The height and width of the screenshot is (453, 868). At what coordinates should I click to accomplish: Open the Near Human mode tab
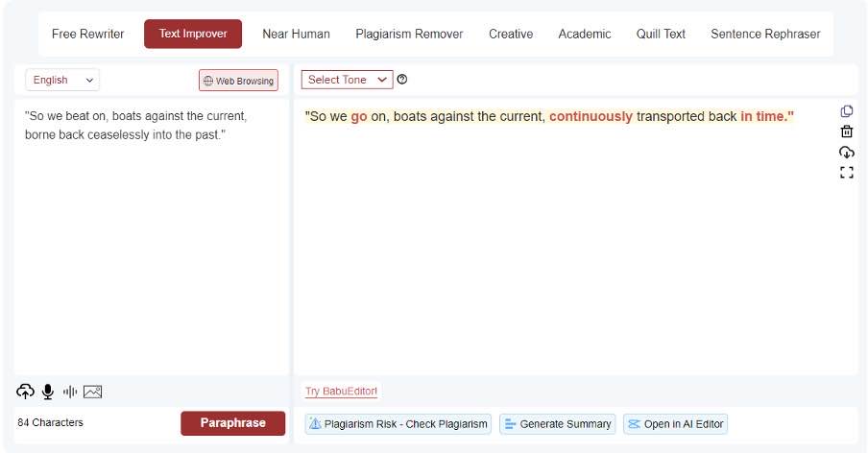[296, 34]
